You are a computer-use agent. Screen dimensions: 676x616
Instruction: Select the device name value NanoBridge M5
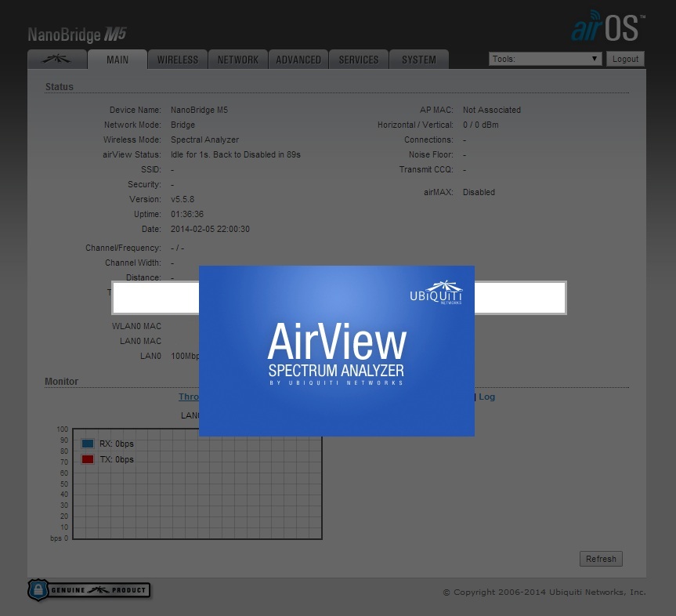click(199, 110)
